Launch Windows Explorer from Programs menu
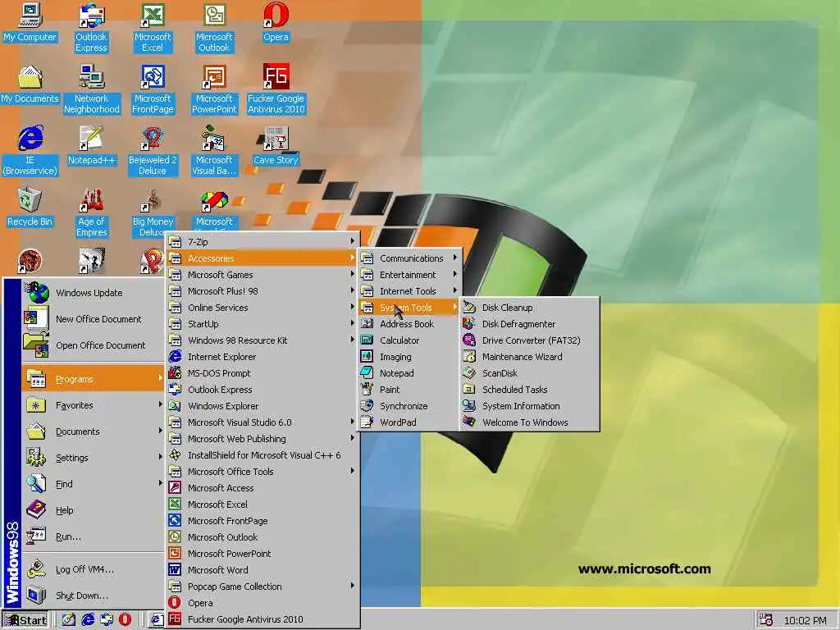Image resolution: width=840 pixels, height=630 pixels. (262, 405)
